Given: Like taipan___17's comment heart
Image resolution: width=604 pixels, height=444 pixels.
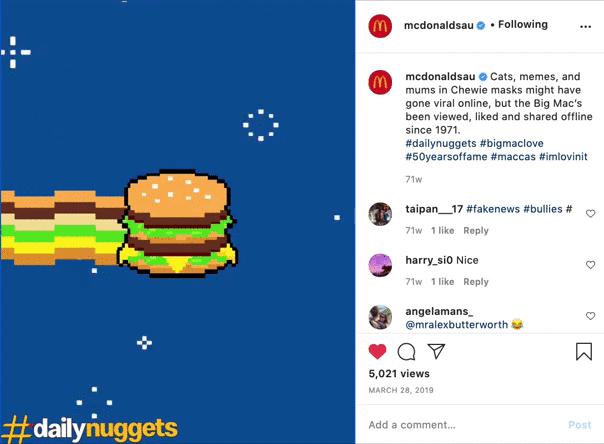Looking at the screenshot, I should pos(590,213).
